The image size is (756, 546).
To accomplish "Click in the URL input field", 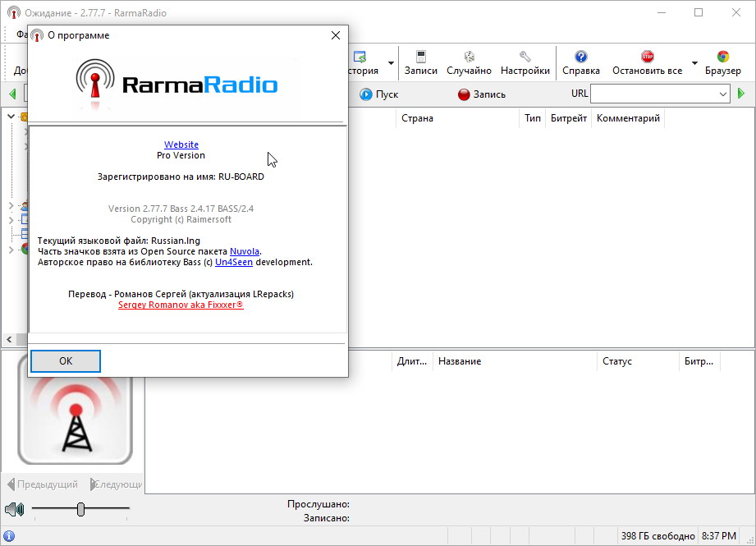I will tap(654, 94).
